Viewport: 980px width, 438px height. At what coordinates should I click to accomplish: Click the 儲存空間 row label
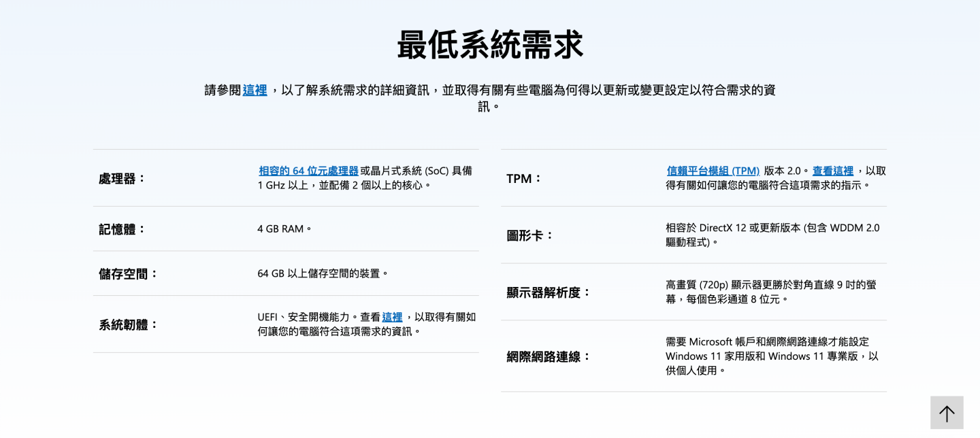(129, 273)
